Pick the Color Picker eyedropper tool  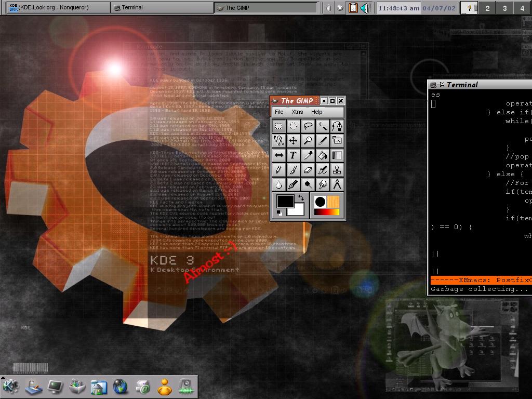pos(308,155)
